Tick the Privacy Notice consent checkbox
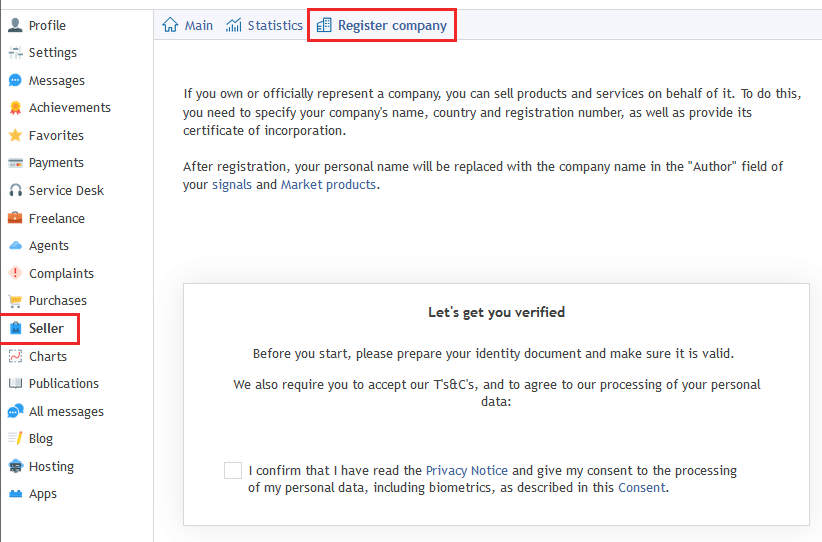 [233, 470]
